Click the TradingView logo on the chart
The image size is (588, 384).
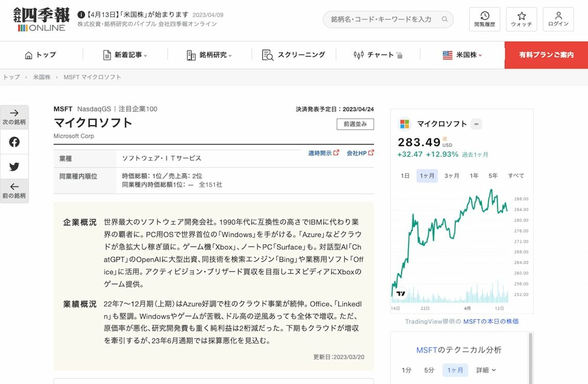click(x=400, y=294)
